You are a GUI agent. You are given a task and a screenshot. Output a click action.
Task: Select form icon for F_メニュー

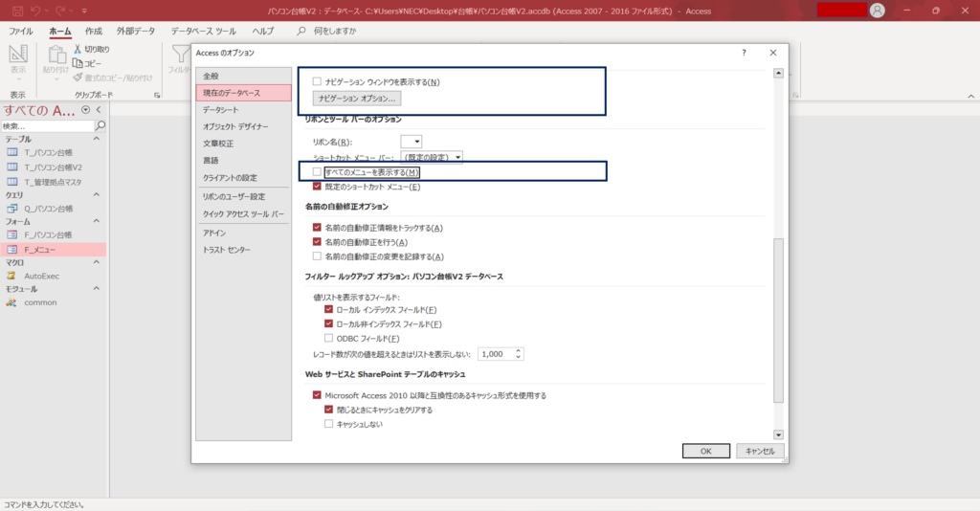(11, 250)
